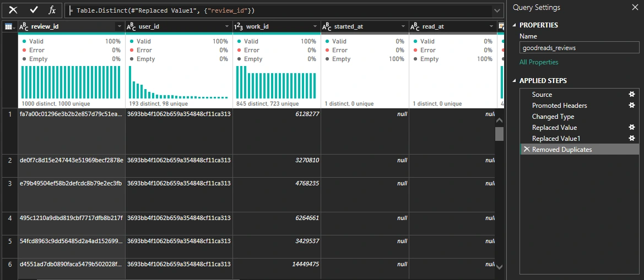The height and width of the screenshot is (280, 644).
Task: Select the review_id column header
Action: [x=72, y=26]
